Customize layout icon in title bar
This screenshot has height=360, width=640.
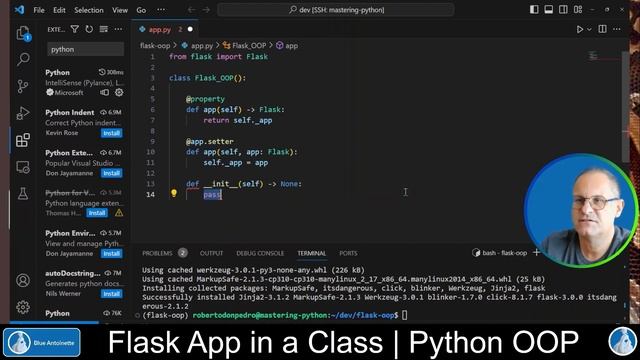pyautogui.click(x=578, y=9)
